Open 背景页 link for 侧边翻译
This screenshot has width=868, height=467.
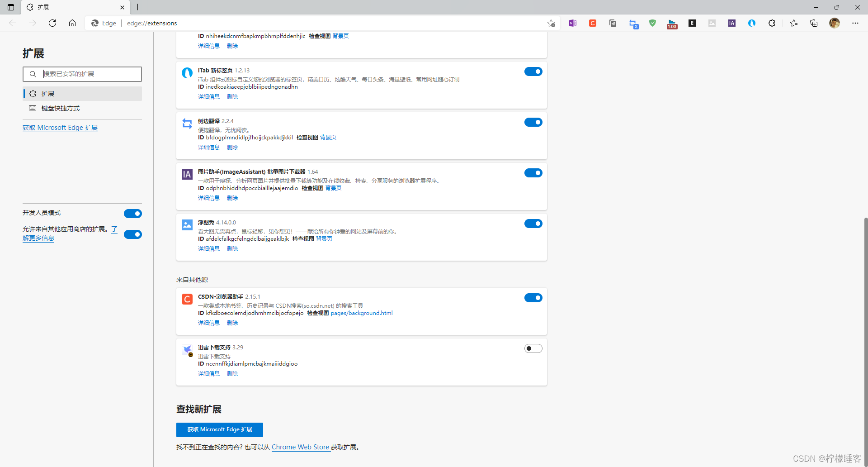328,138
